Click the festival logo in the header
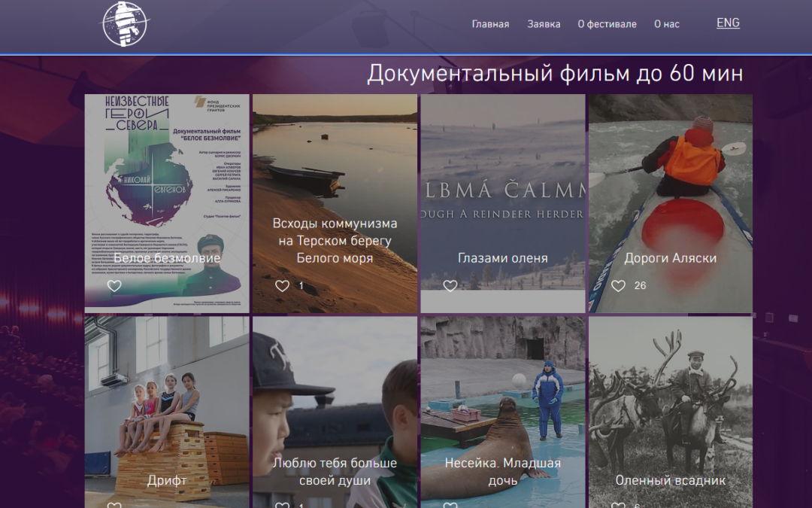The width and height of the screenshot is (812, 508). point(124,24)
